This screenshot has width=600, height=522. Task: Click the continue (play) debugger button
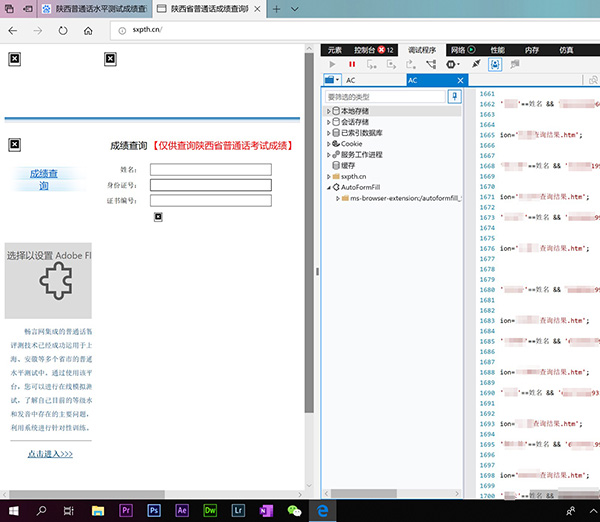[333, 64]
